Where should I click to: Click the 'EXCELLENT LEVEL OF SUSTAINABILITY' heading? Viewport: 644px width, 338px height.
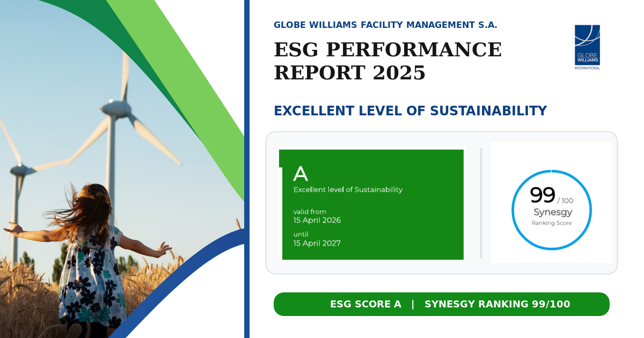410,111
